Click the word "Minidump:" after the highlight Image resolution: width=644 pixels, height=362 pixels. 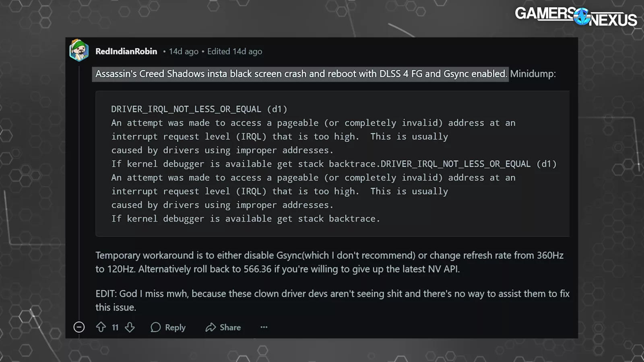pyautogui.click(x=533, y=74)
